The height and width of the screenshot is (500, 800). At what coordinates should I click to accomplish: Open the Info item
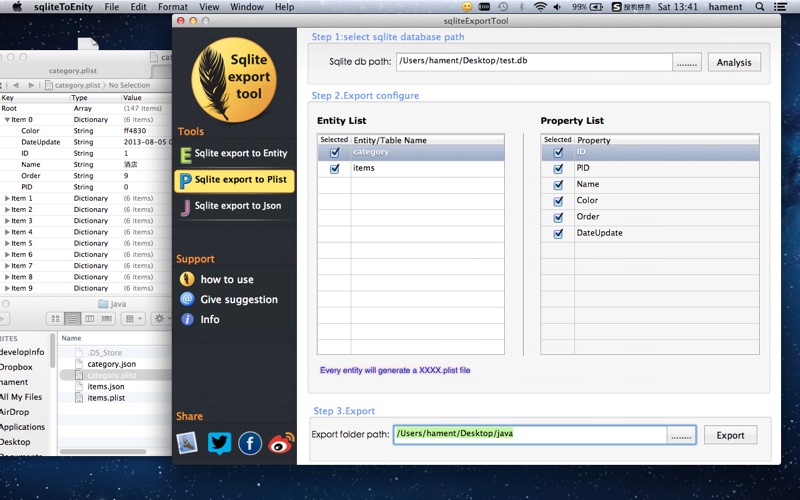pos(200,319)
